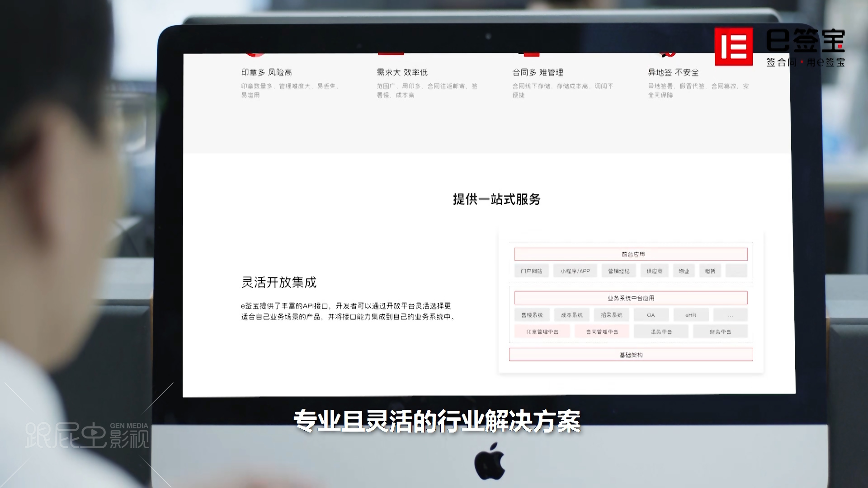Click the 小程序/APP box

tap(575, 271)
